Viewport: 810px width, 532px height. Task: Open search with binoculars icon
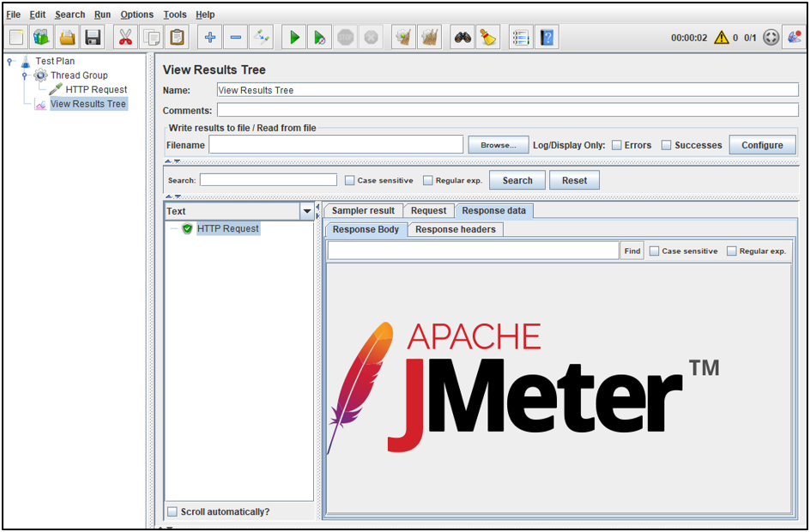pyautogui.click(x=462, y=38)
